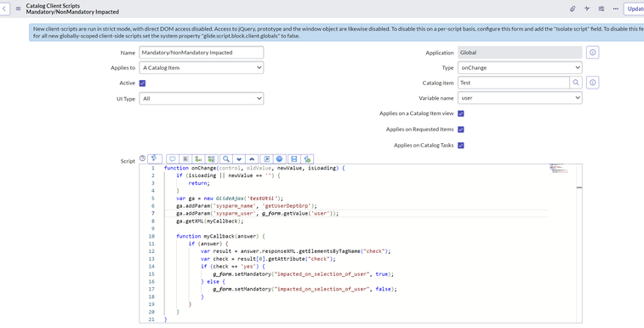The image size is (644, 328).
Task: Click the format code toolbar icon
Action: point(185,158)
